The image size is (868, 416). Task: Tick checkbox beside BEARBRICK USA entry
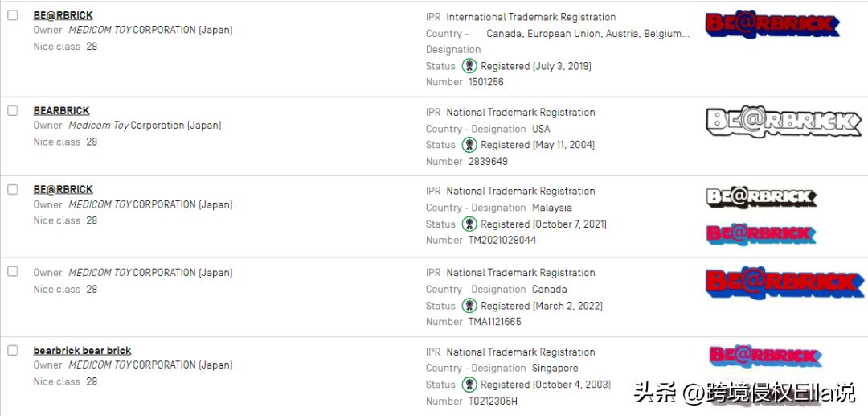point(13,110)
